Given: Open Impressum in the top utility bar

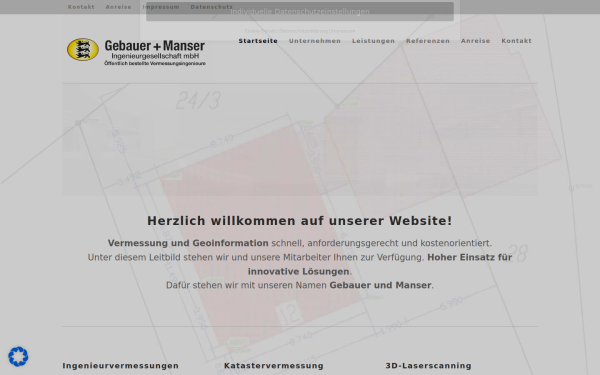Looking at the screenshot, I should [x=161, y=7].
